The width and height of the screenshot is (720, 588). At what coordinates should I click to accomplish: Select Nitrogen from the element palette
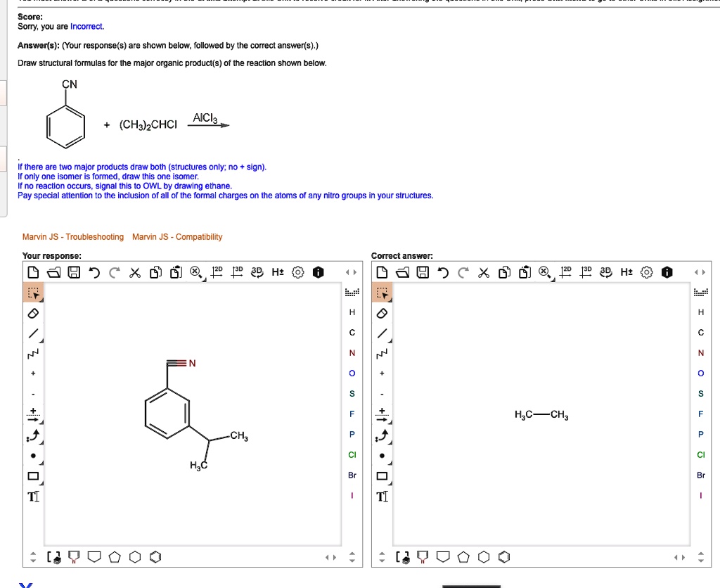[x=352, y=352]
